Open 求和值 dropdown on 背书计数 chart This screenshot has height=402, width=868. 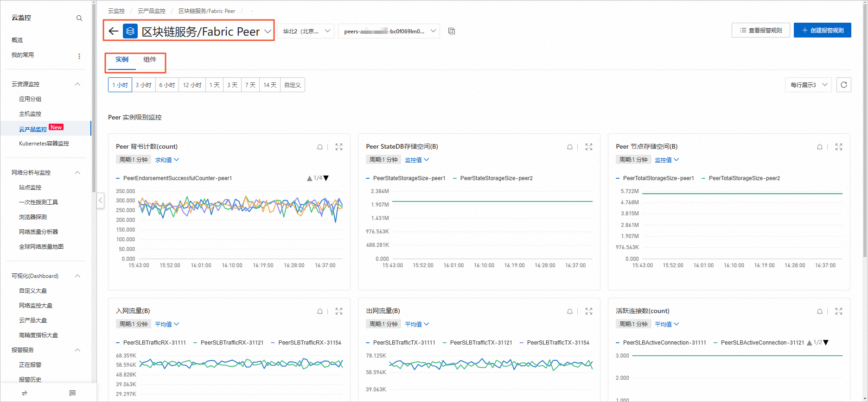pos(167,160)
